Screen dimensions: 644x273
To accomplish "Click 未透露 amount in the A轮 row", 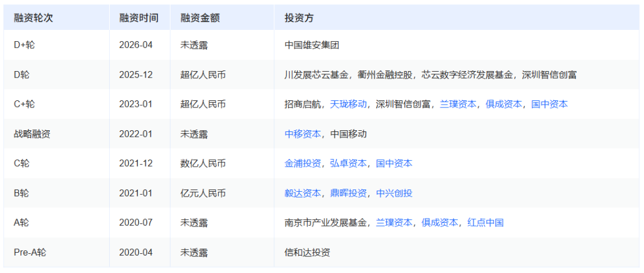I will click(x=194, y=223).
